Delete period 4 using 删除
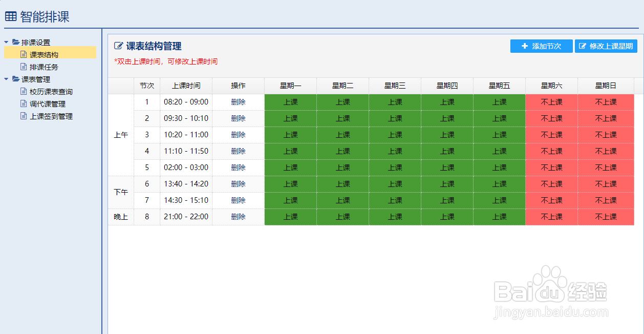Screen dimensions: 644x334 pyautogui.click(x=238, y=151)
